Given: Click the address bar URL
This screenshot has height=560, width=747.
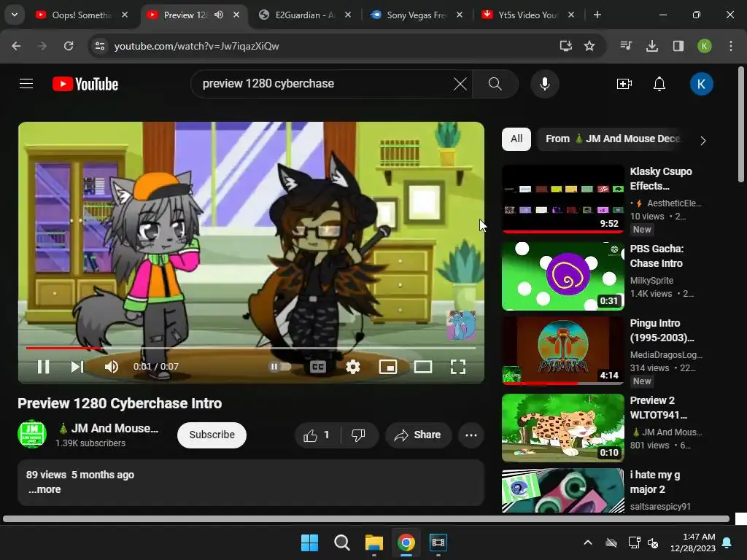Looking at the screenshot, I should coord(197,46).
